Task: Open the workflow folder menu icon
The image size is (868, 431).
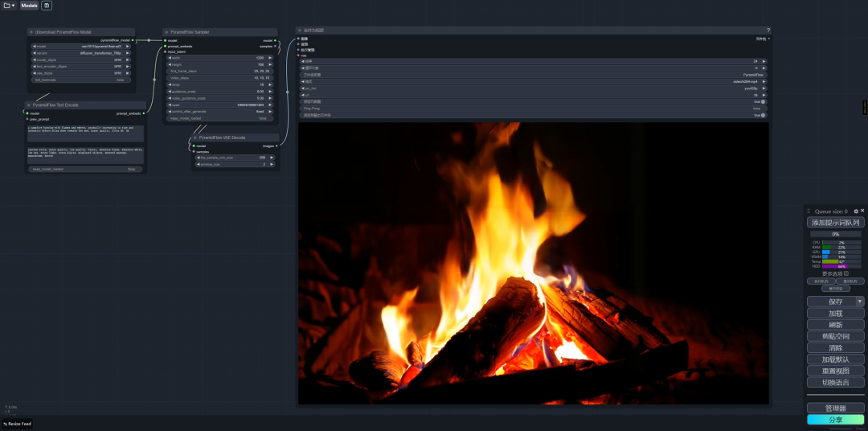Action: pos(10,6)
